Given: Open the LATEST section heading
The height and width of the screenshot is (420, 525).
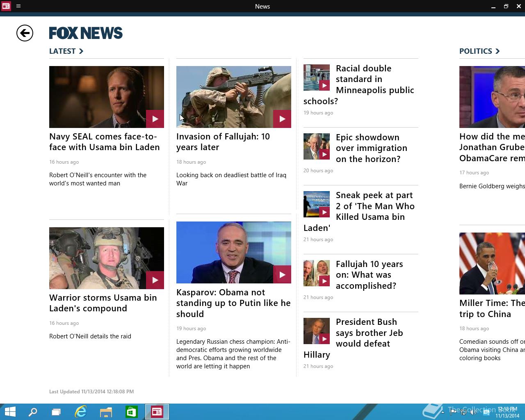Looking at the screenshot, I should point(62,51).
